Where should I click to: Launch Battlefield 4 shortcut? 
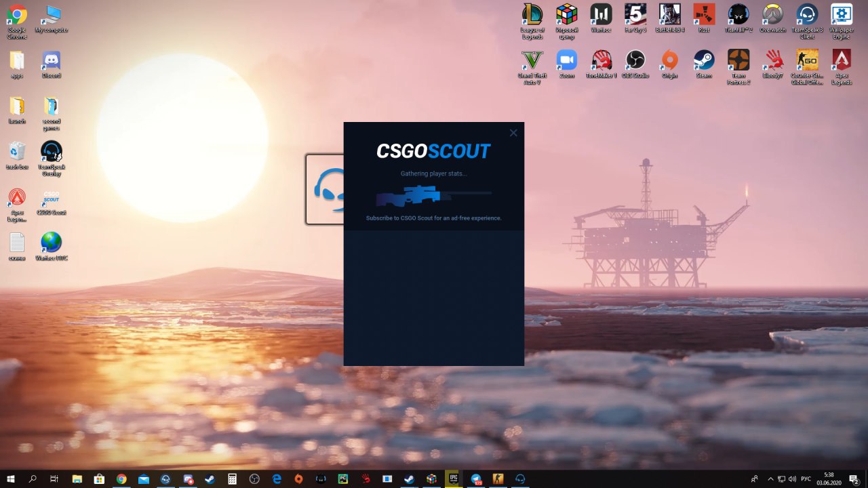(670, 19)
